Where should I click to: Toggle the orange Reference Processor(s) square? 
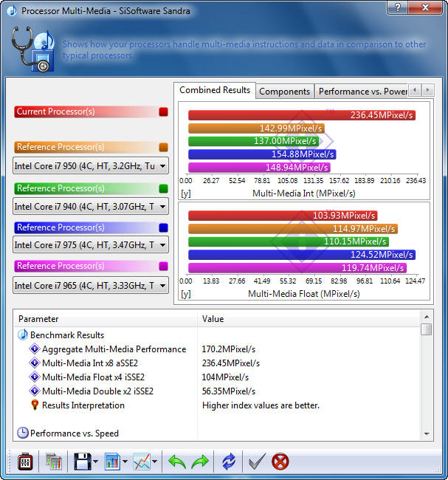[x=163, y=147]
